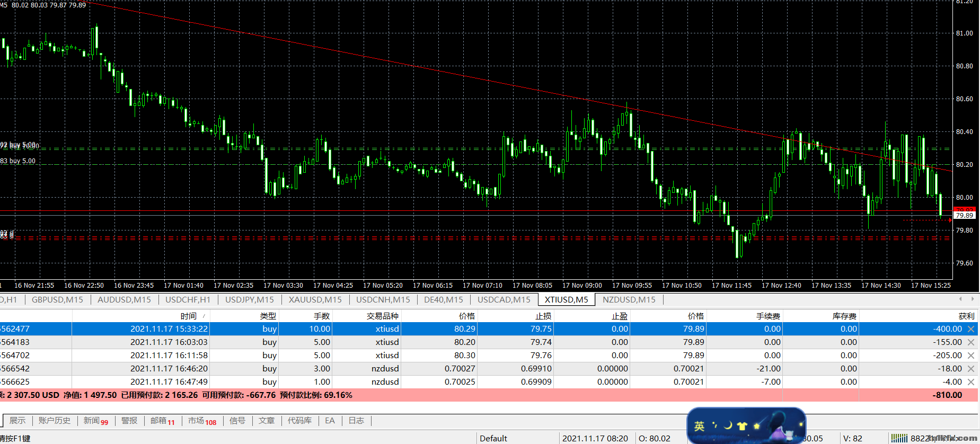Viewport: 980px width, 444px height.
Task: Open the 文章 terminal tab
Action: coord(266,421)
